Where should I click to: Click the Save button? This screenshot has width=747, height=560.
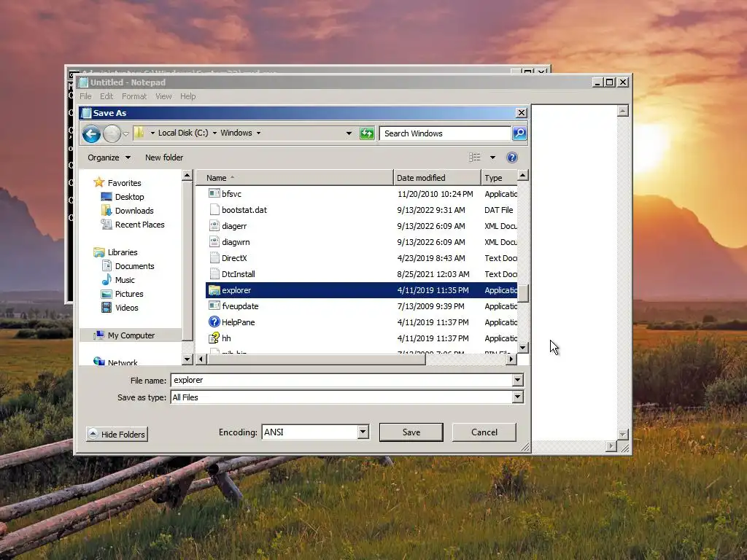(x=411, y=432)
